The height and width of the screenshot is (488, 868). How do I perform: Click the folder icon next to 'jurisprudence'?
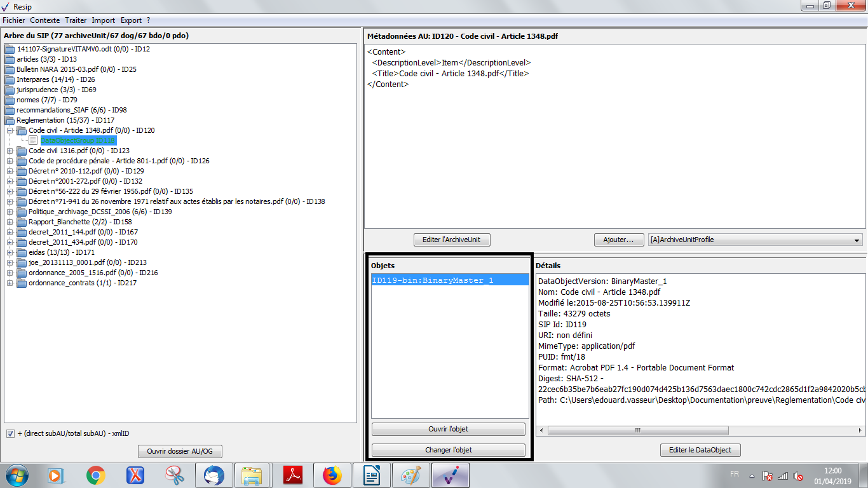[10, 90]
